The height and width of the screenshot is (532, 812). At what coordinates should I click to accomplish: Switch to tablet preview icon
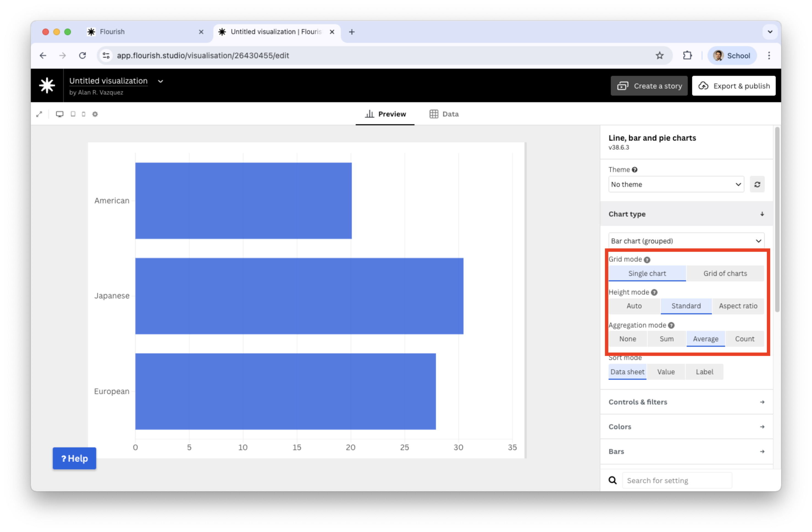(73, 114)
